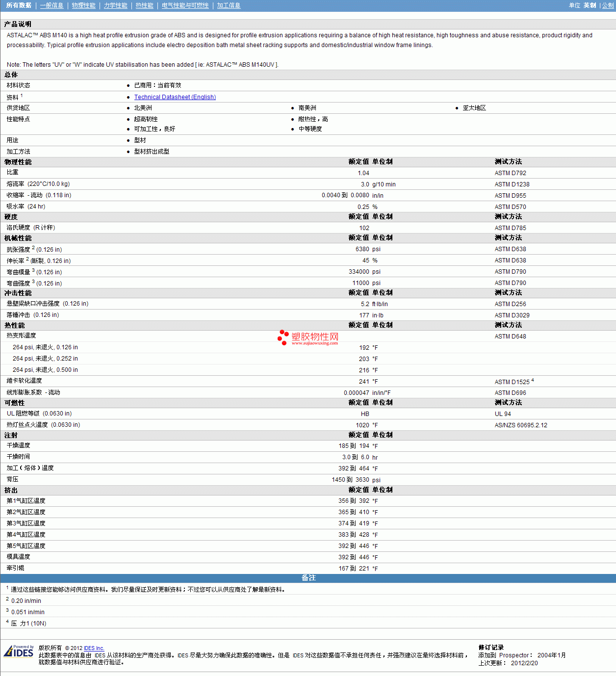Click the IDES logo icon

pyautogui.click(x=19, y=651)
